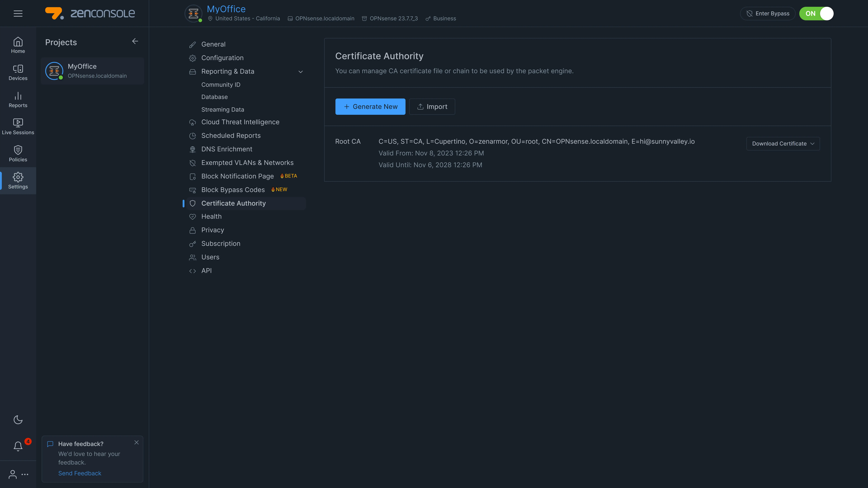
Task: Open API settings
Action: [x=207, y=271]
